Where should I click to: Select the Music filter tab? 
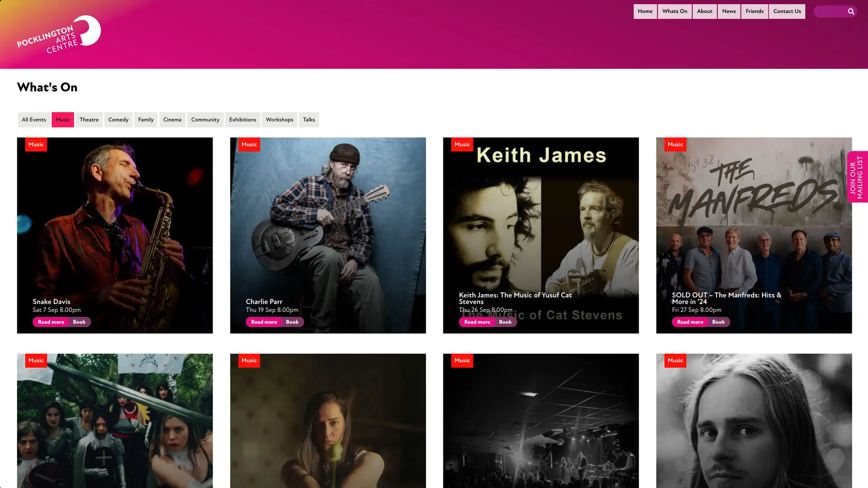(63, 120)
